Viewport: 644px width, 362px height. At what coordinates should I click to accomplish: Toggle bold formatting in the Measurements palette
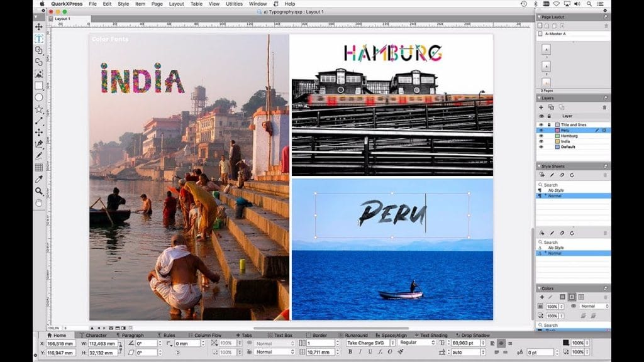pos(350,351)
